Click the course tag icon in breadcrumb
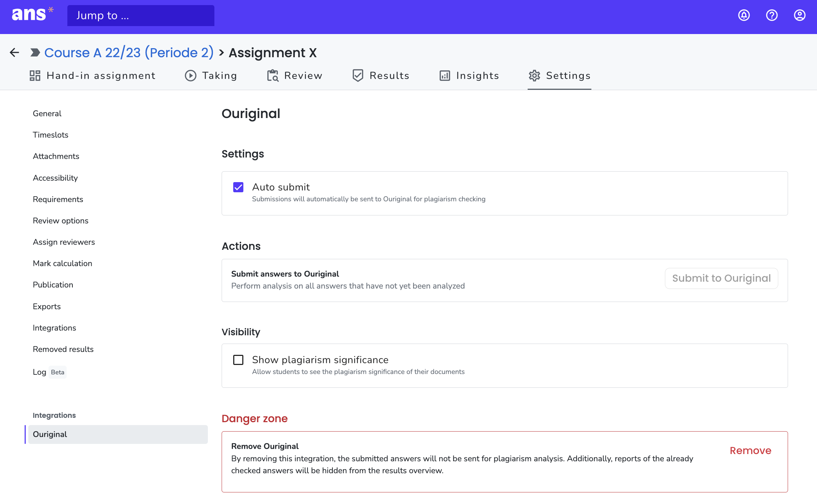Viewport: 817px width, 504px height. (x=35, y=52)
